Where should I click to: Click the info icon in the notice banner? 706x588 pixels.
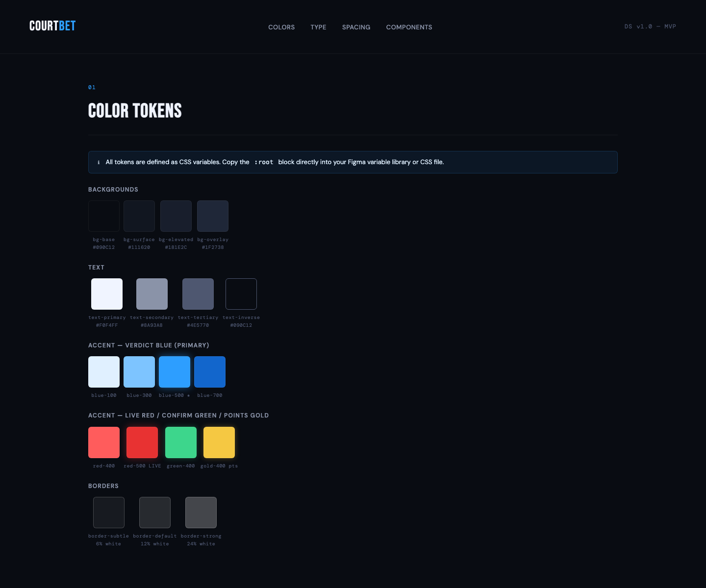[x=99, y=162]
